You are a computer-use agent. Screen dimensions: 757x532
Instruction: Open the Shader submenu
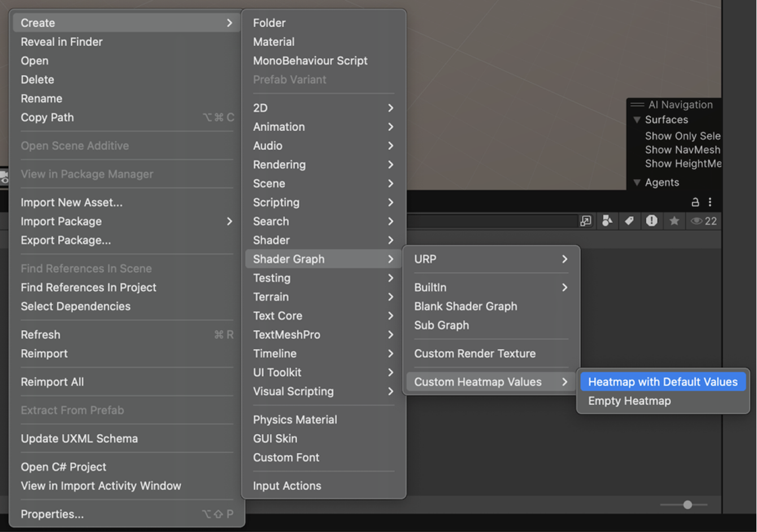[x=323, y=240]
